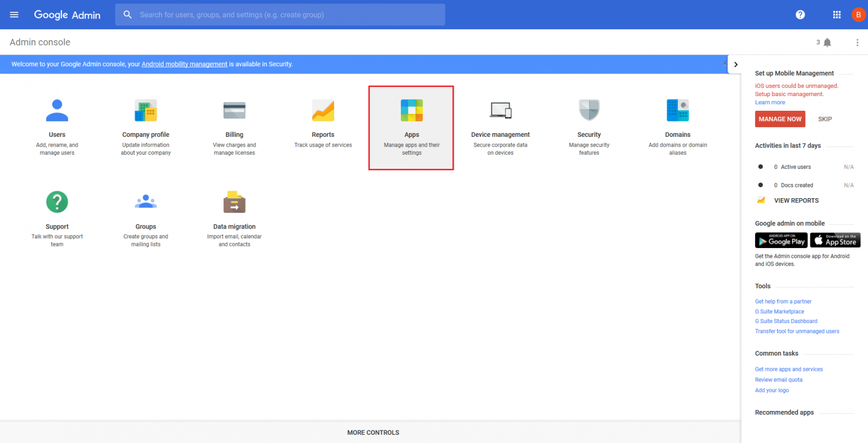This screenshot has width=868, height=443.
Task: Click '0 Active users' activity row
Action: click(806, 167)
